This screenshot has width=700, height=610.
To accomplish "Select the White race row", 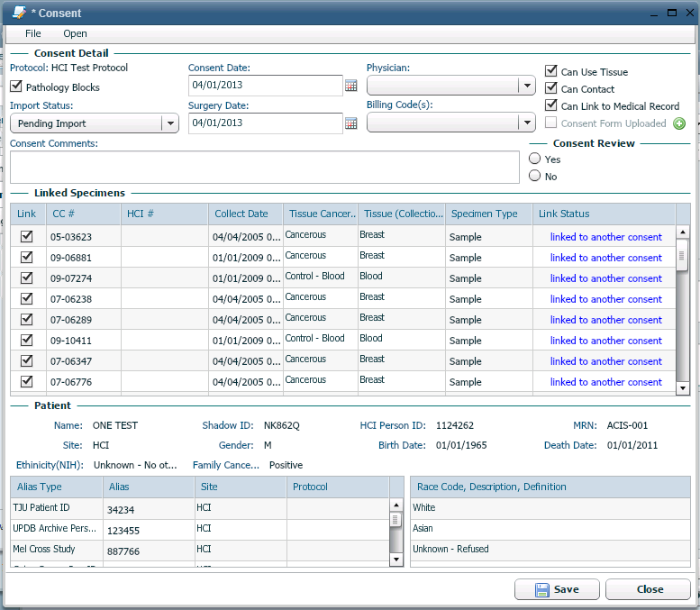I will [550, 508].
